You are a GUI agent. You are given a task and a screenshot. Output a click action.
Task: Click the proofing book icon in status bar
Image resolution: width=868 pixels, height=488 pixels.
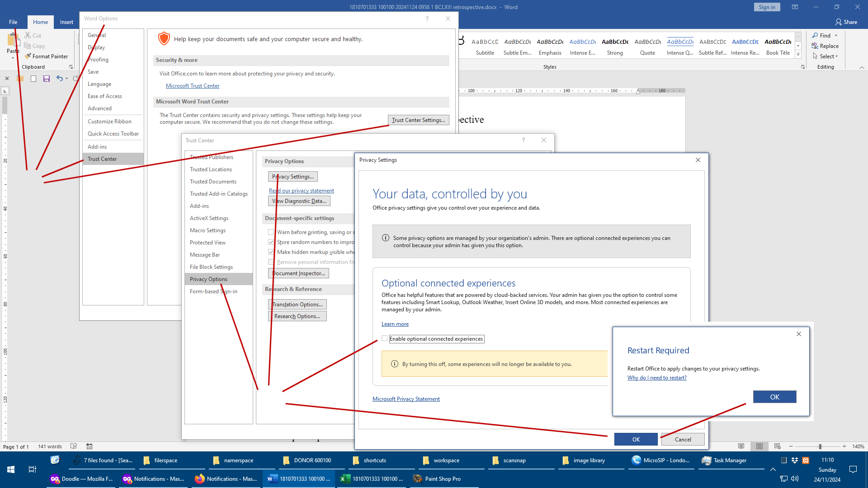[x=74, y=446]
